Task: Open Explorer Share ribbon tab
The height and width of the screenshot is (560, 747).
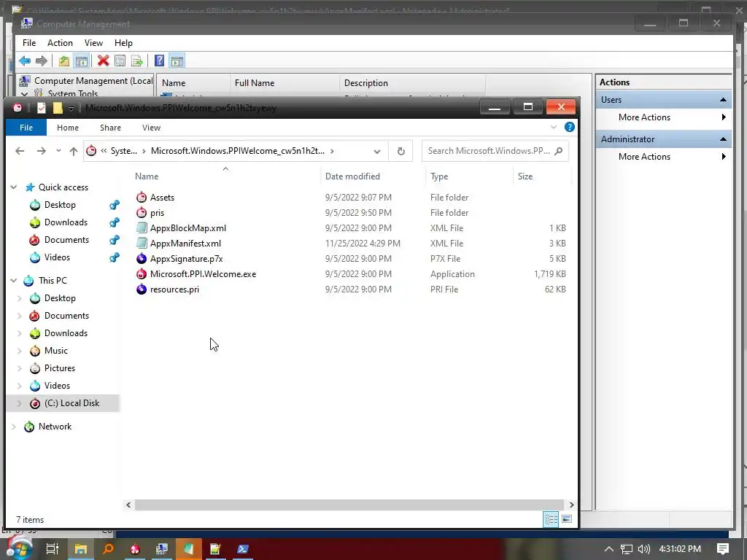Action: coord(111,128)
